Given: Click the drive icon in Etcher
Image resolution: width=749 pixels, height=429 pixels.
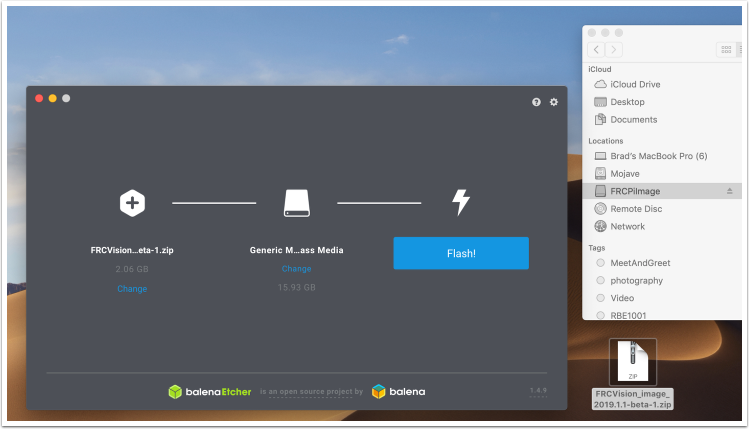Looking at the screenshot, I should click(297, 203).
